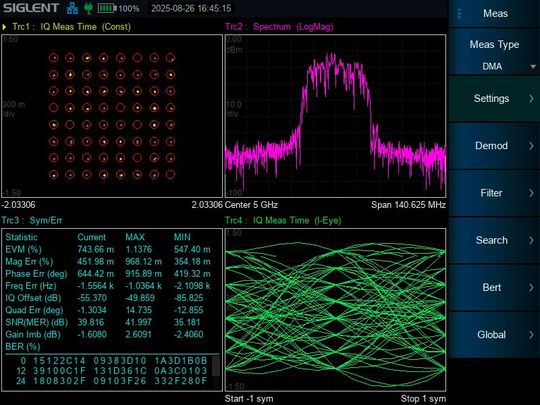Expand the Filter submenu
The height and width of the screenshot is (405, 540).
(494, 193)
